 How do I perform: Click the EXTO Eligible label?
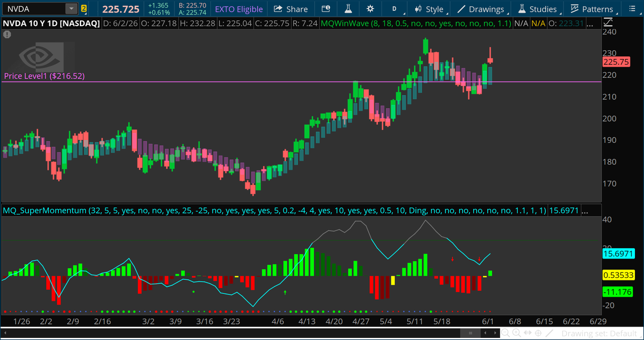239,9
